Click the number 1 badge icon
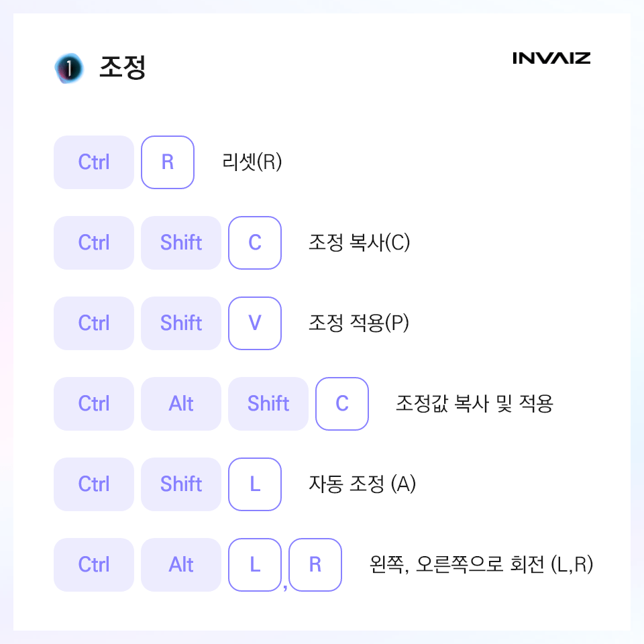Image resolution: width=644 pixels, height=644 pixels. (69, 68)
